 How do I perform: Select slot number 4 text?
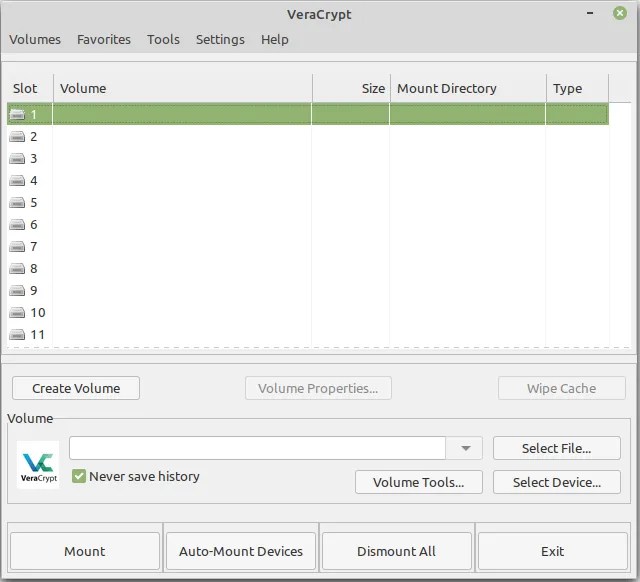34,181
